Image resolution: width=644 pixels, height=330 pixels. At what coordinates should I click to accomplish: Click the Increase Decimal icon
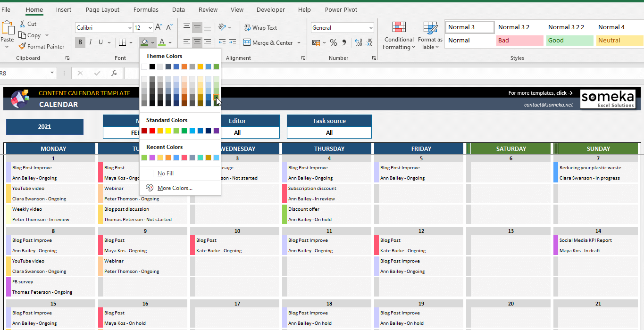pos(358,42)
